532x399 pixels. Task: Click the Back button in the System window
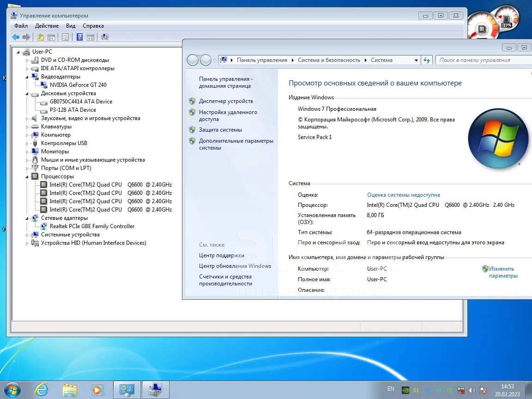pyautogui.click(x=193, y=60)
